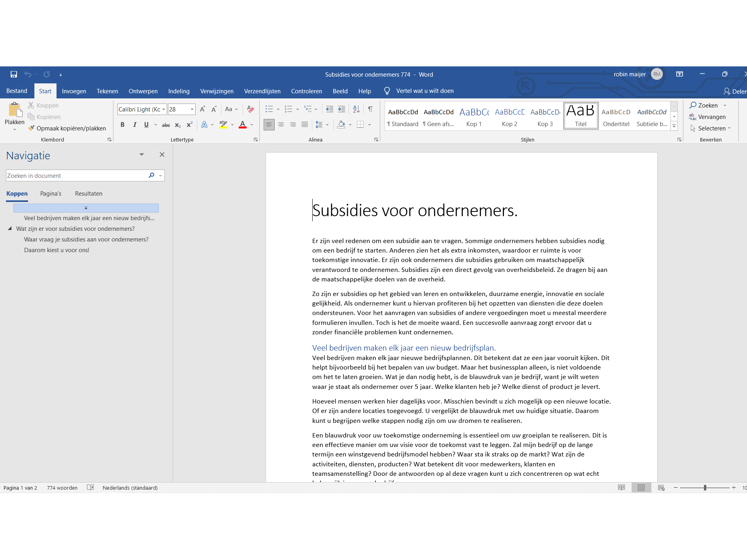Screen dimensions: 747x560
Task: Open the Resultaten tab in Navigatie
Action: click(x=89, y=194)
